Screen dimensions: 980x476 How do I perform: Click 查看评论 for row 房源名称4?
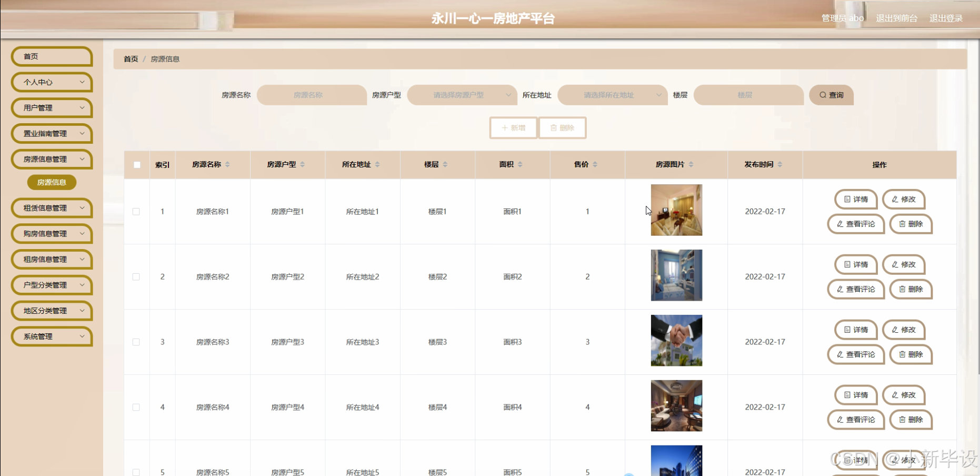[x=856, y=420]
